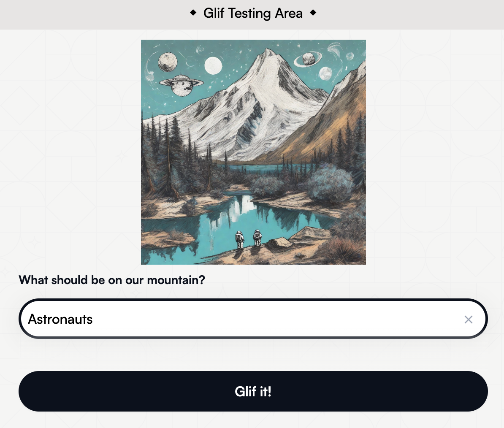504x428 pixels.
Task: Click the boulder beside the two astronauts
Action: 280,243
